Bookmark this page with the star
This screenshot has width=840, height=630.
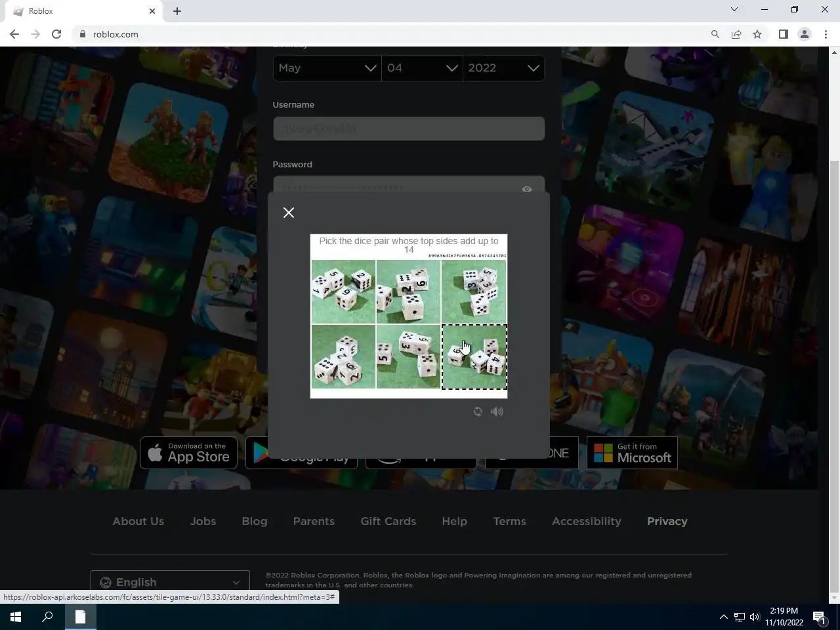(757, 34)
